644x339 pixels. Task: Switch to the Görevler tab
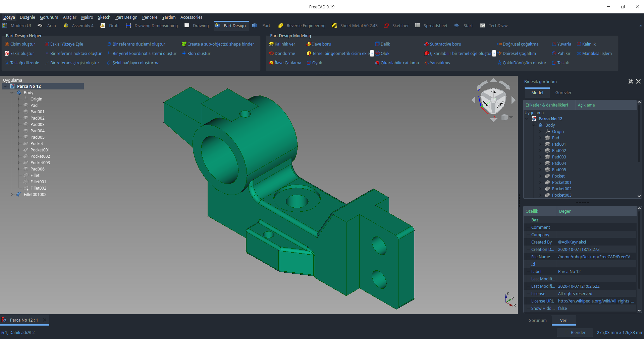[563, 93]
